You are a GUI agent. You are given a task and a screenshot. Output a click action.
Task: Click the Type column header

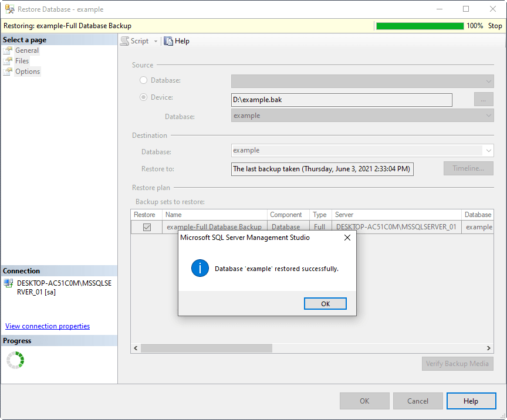coord(321,215)
